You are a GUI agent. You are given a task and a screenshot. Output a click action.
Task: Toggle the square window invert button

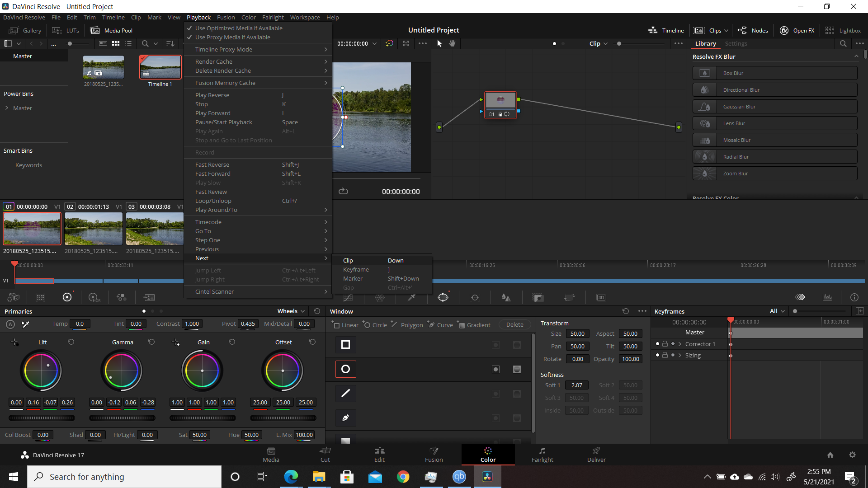(x=496, y=345)
